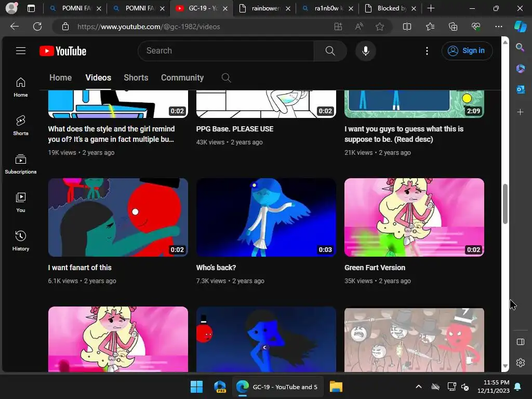Open the Favorites list

pyautogui.click(x=430, y=26)
